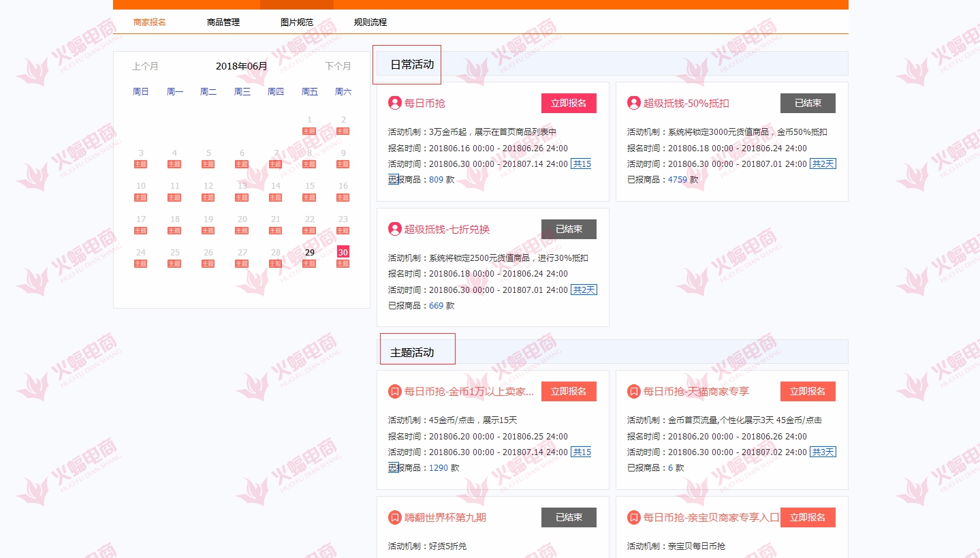Select the highlighted June 30 calendar date

tap(342, 252)
